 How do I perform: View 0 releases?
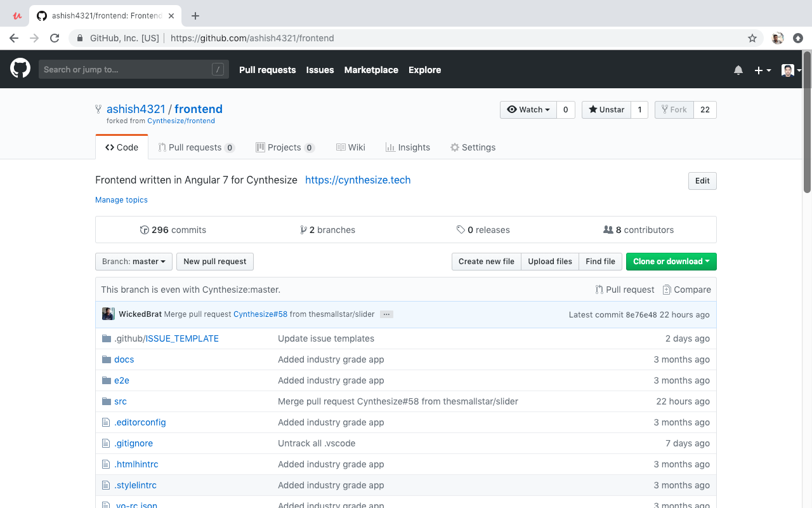tap(483, 230)
